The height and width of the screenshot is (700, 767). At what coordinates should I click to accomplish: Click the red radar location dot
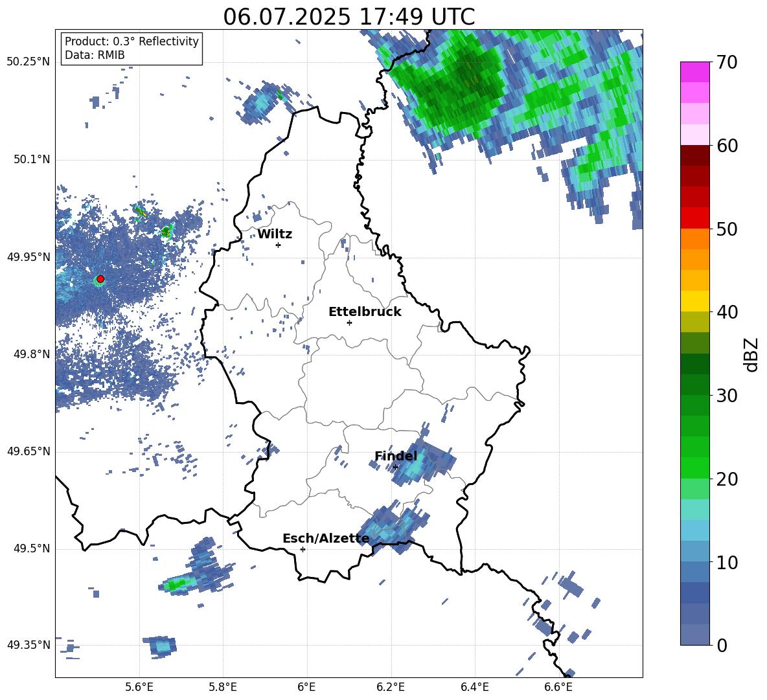point(100,279)
